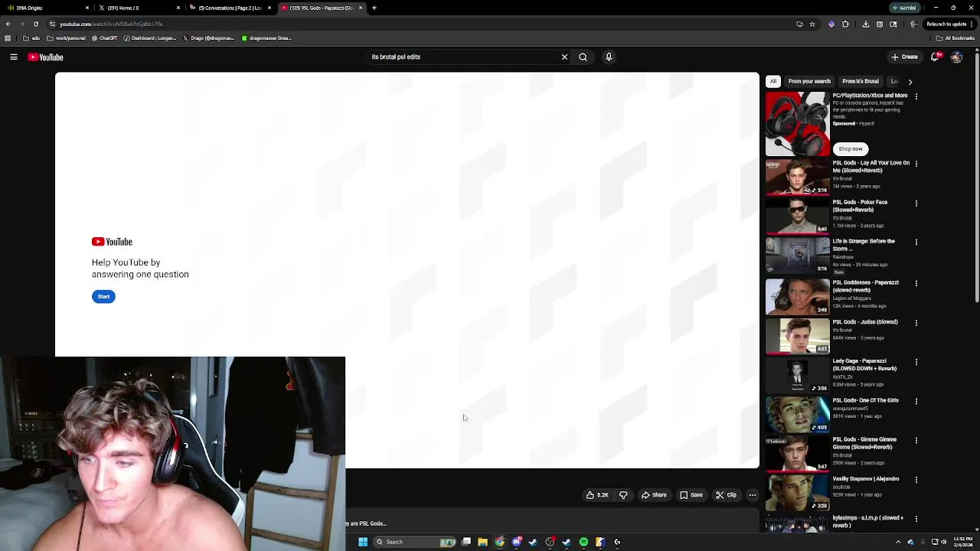The height and width of the screenshot is (551, 980).
Task: Go back in browser history
Action: (x=8, y=24)
